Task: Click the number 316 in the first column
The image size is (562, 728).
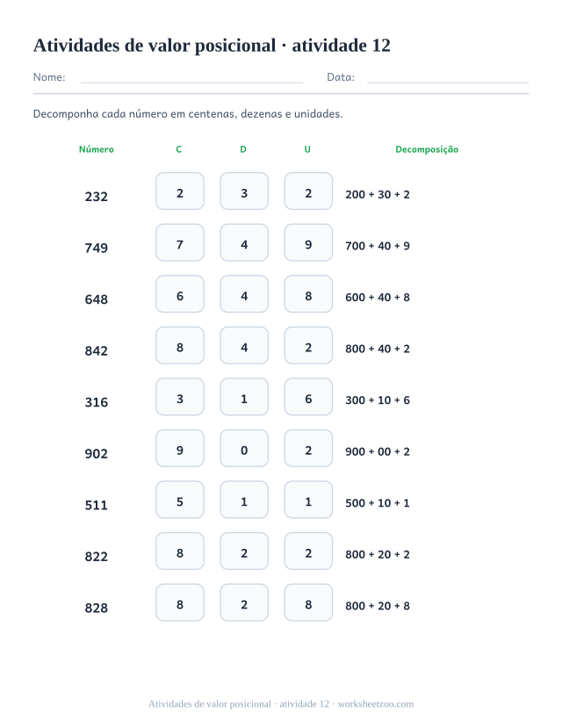Action: tap(96, 402)
